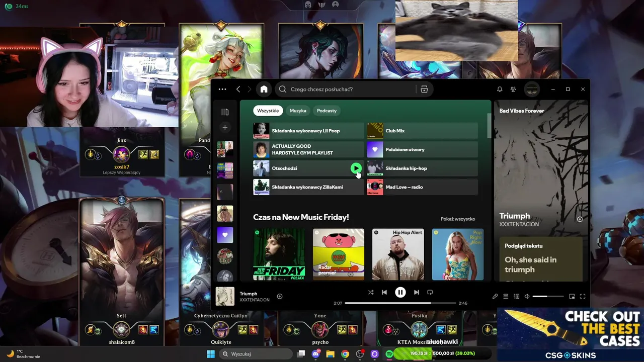Open Spotify three-dots menu
Viewport: 644px width, 362px height.
click(x=222, y=89)
